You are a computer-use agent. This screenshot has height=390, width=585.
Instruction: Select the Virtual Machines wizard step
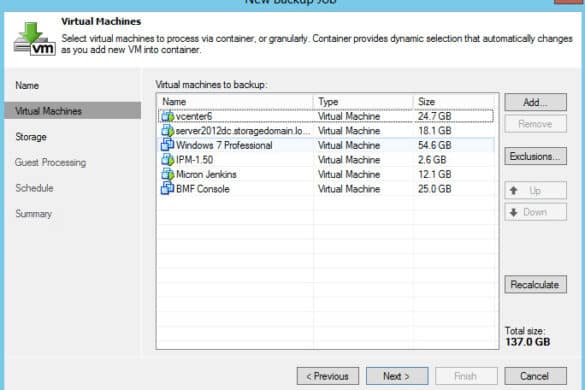click(73, 111)
